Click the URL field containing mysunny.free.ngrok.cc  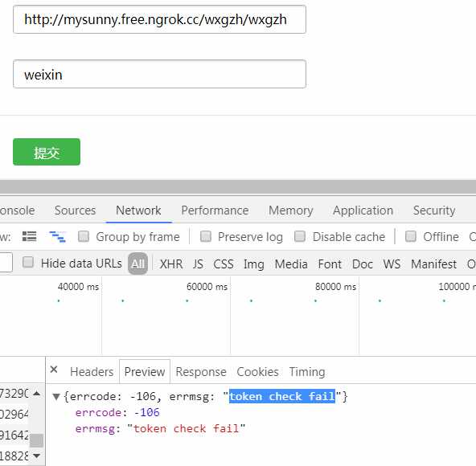[x=159, y=19]
